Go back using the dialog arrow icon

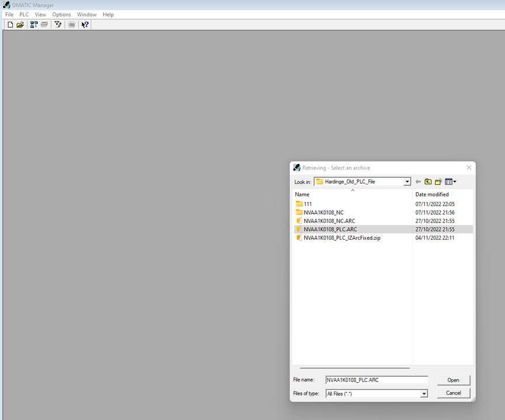(x=418, y=182)
